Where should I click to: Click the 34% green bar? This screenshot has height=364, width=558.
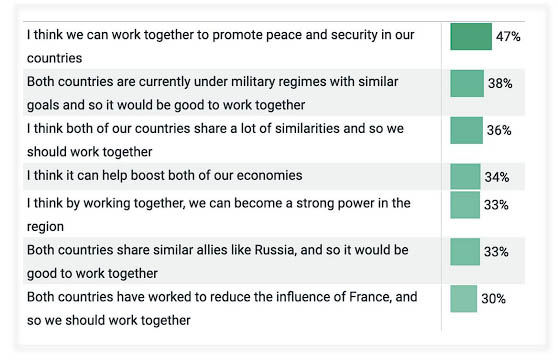465,176
